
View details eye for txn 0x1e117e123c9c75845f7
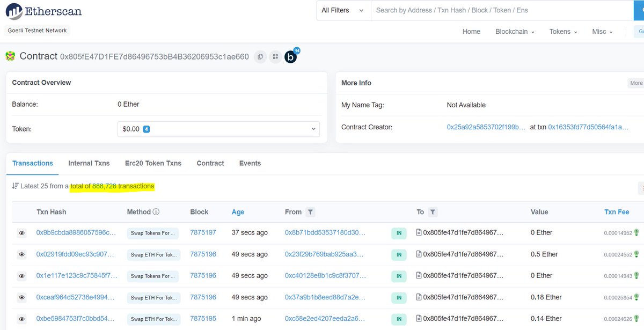(22, 276)
